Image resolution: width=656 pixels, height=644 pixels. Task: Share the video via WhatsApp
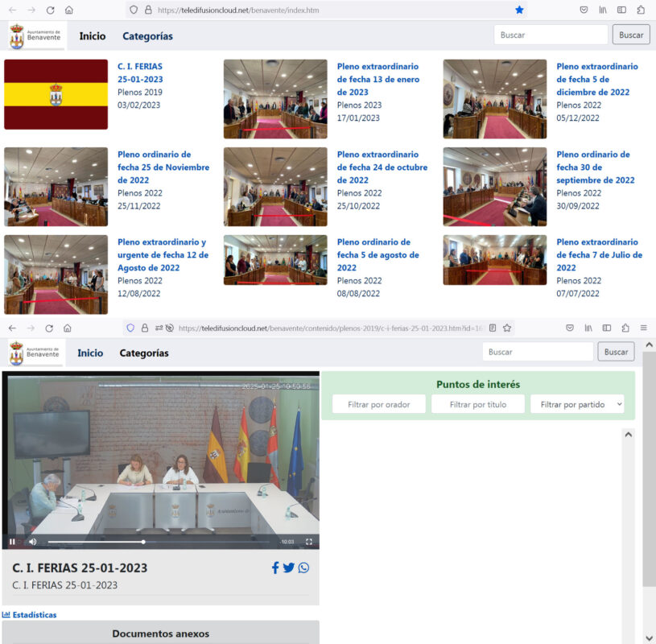click(303, 568)
